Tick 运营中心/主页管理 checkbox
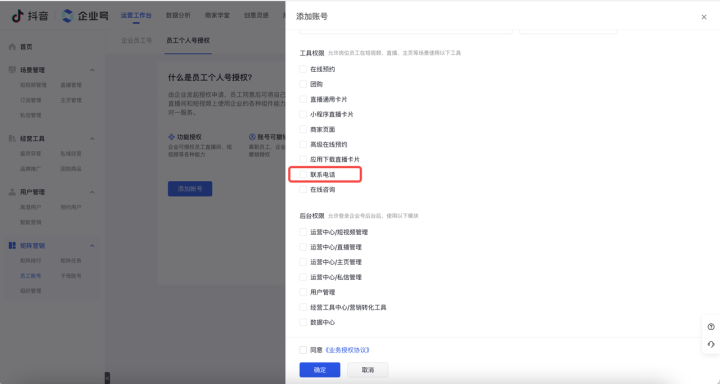 (x=303, y=262)
